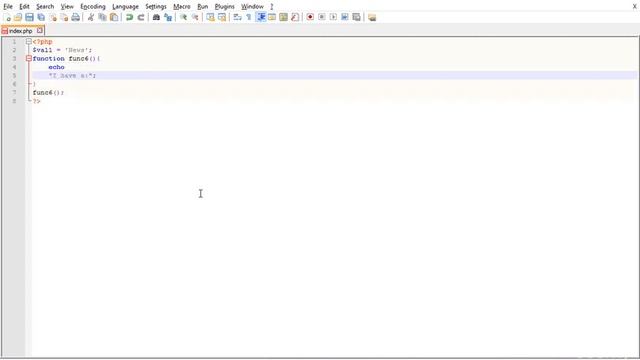Click the Copy toolbar icon
The width and height of the screenshot is (640, 360).
coord(102,17)
